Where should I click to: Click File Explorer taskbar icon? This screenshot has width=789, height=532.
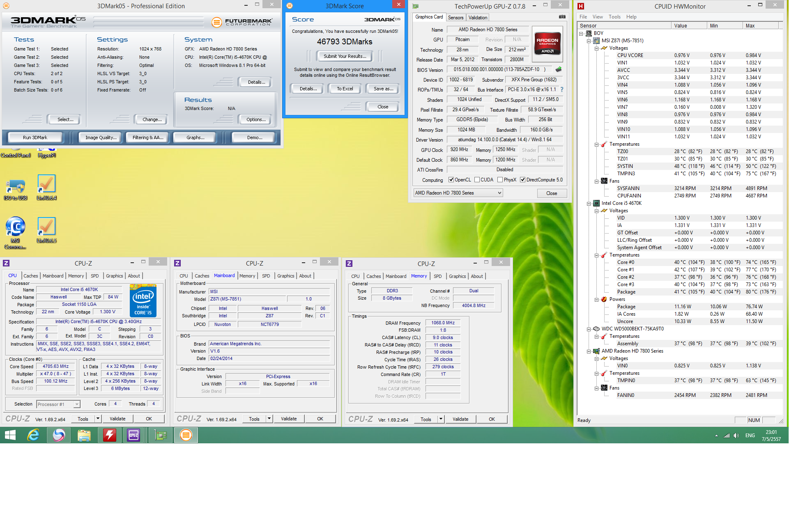click(84, 435)
